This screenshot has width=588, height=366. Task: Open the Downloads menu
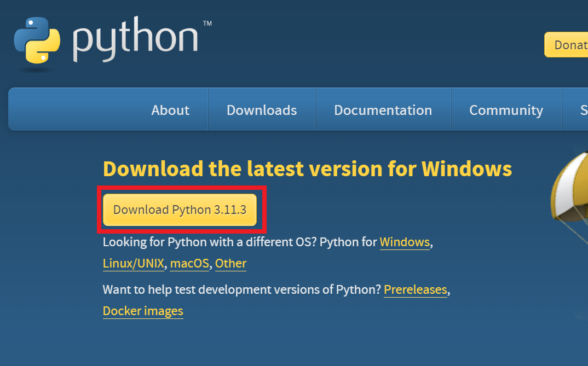261,109
